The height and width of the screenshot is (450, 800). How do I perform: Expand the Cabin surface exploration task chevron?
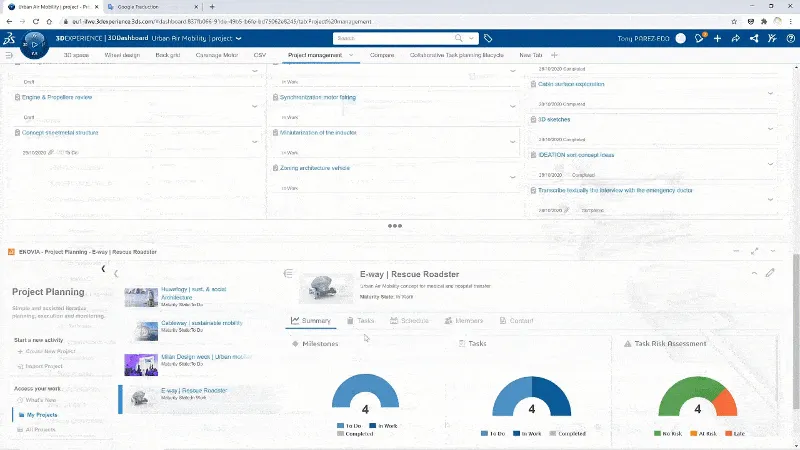tap(769, 93)
